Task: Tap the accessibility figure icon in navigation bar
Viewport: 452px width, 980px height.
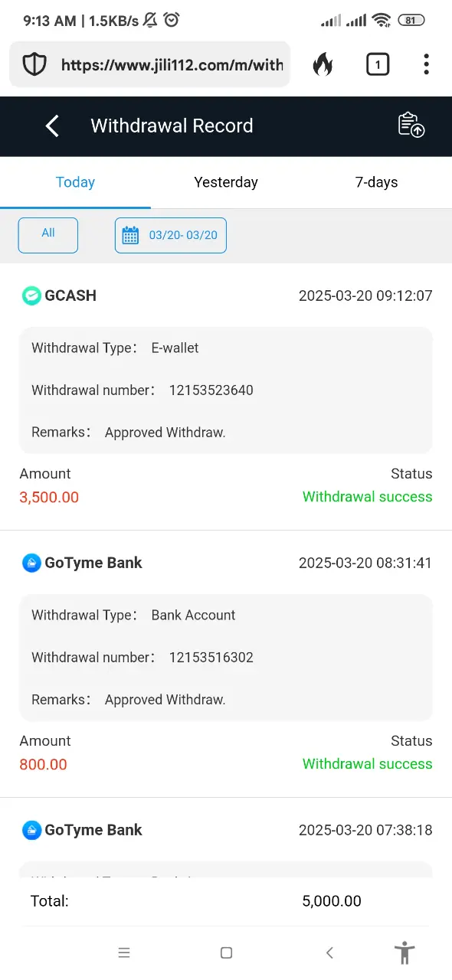Action: (405, 952)
